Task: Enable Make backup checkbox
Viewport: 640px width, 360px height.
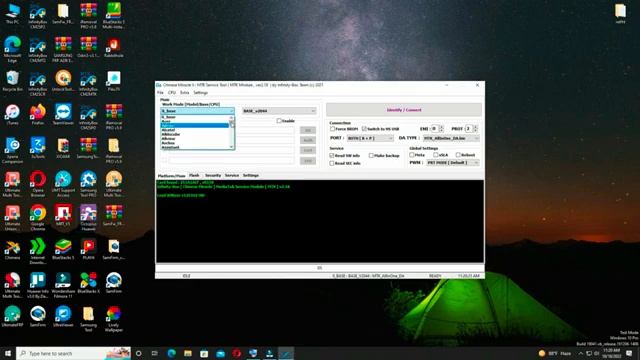Action: tap(371, 156)
